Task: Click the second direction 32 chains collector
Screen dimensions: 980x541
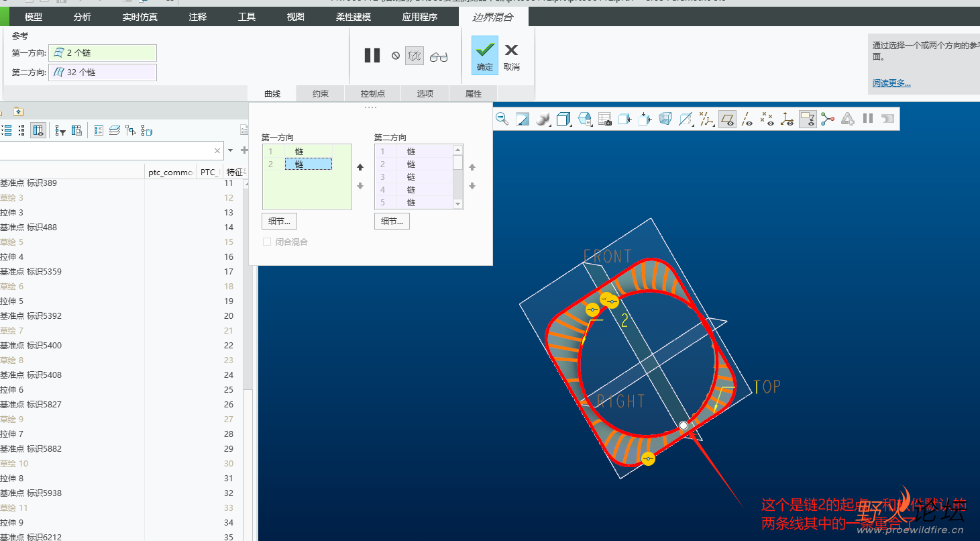Action: (103, 72)
